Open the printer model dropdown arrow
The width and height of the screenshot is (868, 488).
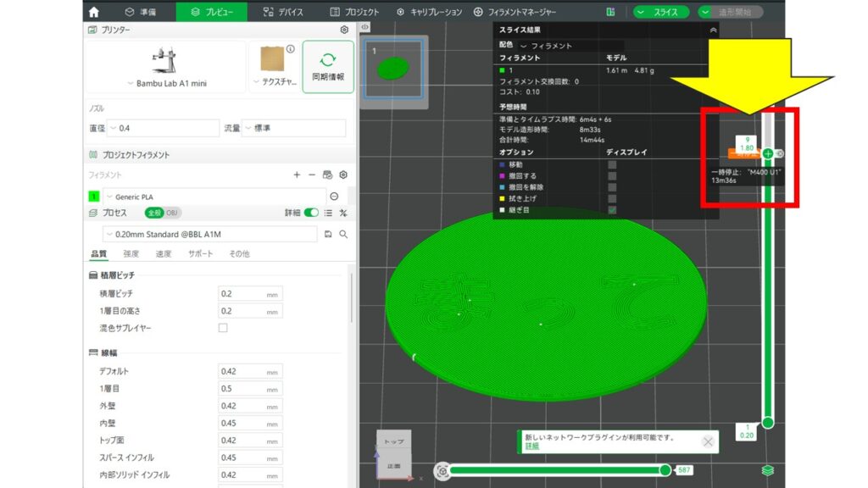131,84
